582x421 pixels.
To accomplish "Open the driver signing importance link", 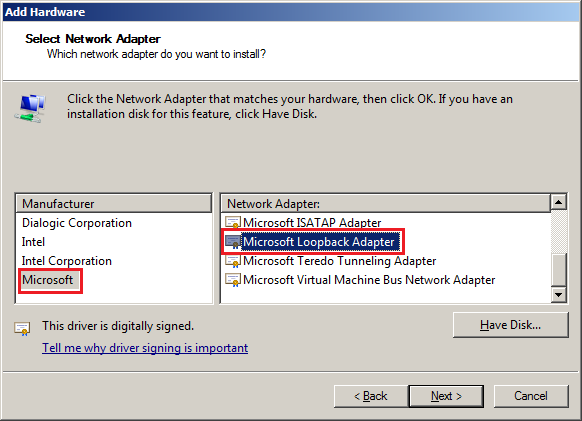I will 145,348.
